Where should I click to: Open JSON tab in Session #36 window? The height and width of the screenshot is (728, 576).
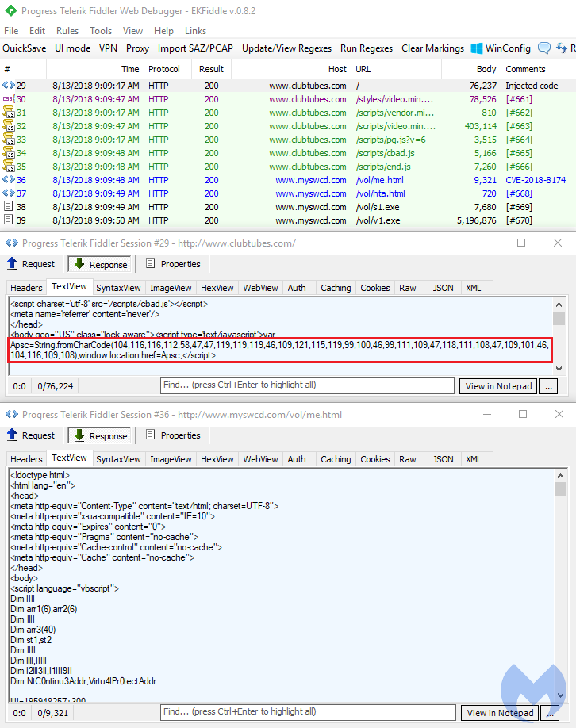[443, 459]
